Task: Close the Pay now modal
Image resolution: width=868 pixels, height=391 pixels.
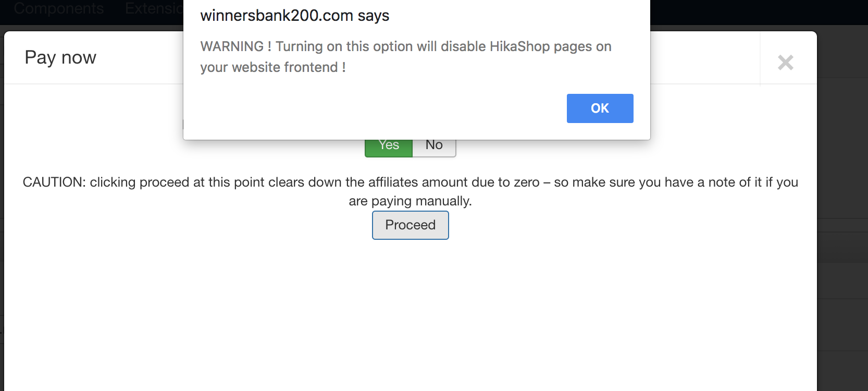Action: click(x=785, y=63)
